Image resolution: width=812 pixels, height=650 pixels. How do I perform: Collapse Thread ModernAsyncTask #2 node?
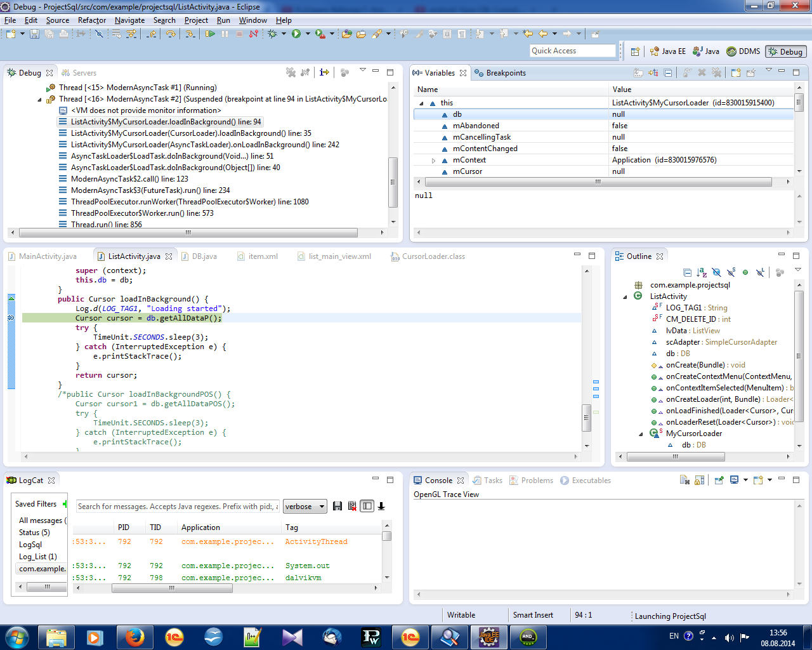coord(39,99)
